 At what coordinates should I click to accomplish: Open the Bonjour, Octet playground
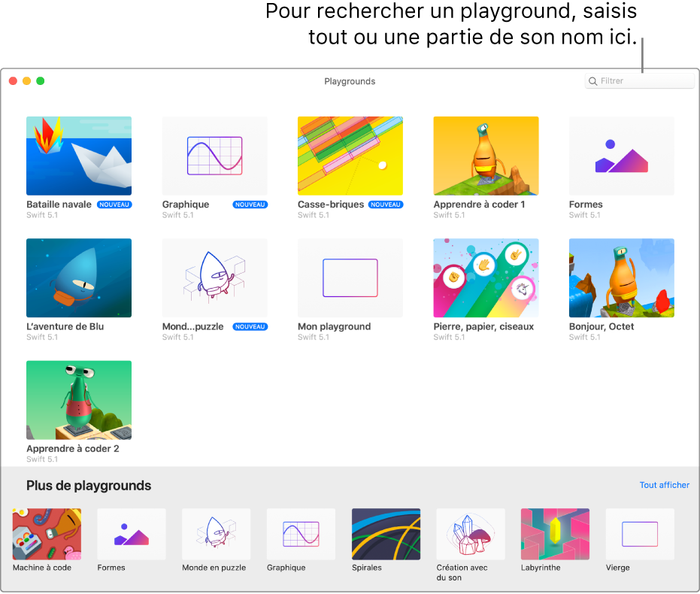pos(622,278)
